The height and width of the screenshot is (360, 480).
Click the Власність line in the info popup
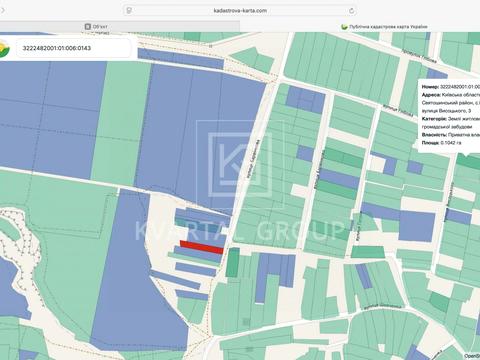[x=451, y=135]
